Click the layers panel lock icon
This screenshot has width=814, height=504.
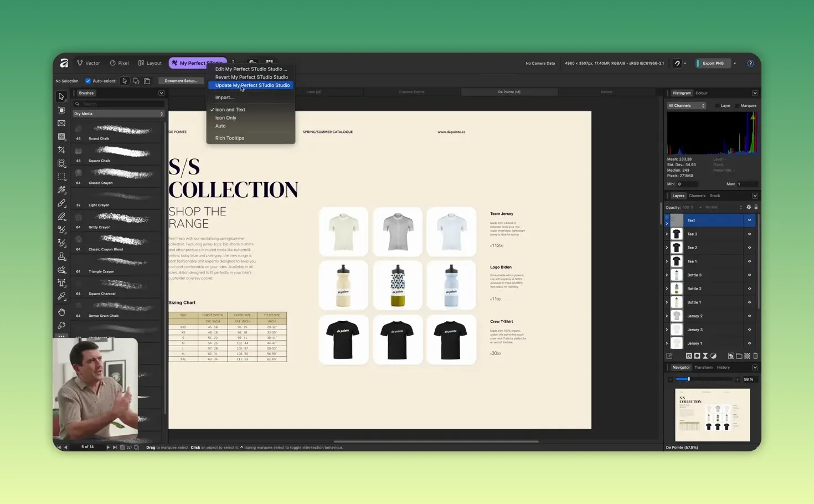tap(756, 207)
